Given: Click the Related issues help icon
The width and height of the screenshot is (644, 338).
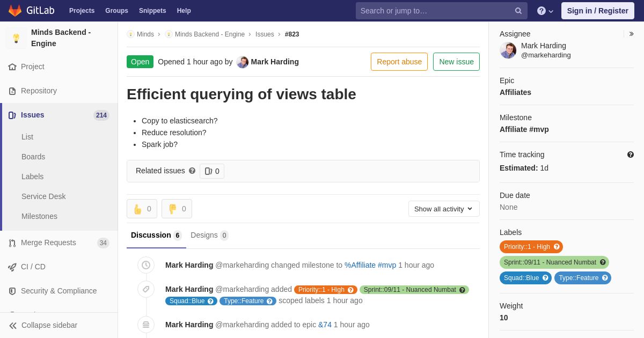Looking at the screenshot, I should [192, 171].
